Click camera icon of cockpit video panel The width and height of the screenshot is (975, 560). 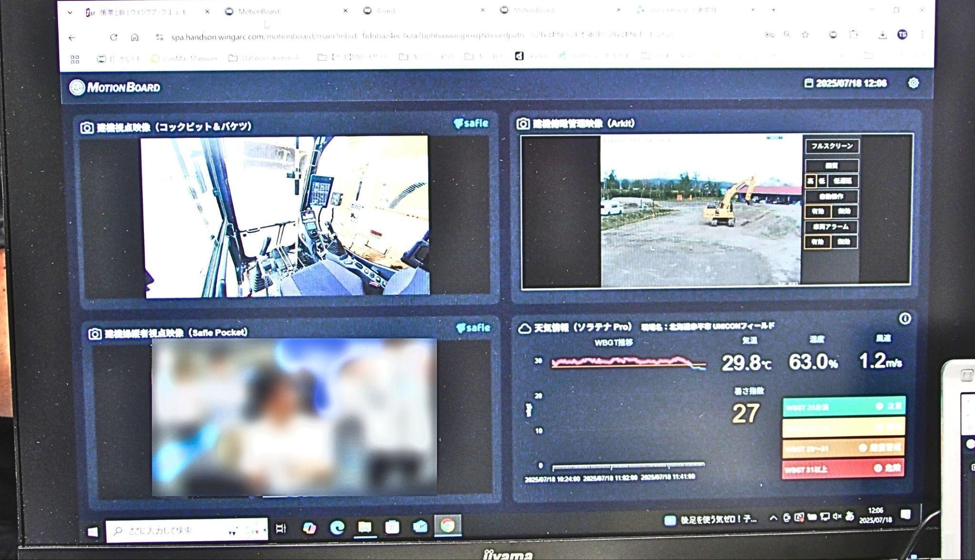click(x=87, y=128)
